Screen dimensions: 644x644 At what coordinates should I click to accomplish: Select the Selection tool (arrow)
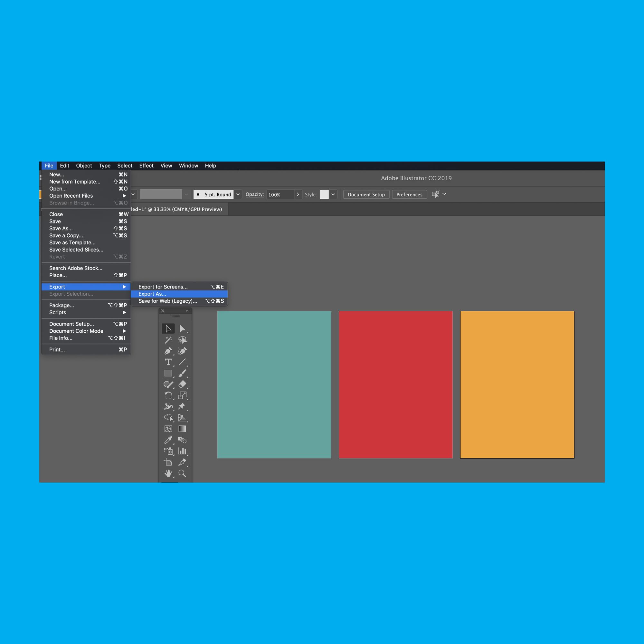coord(168,328)
